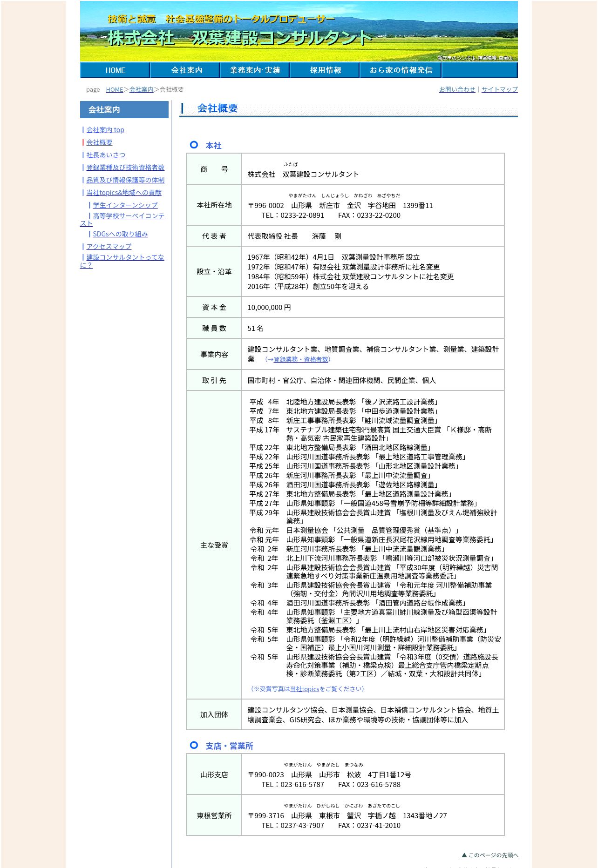
Task: Click the 支店・営業所 section heading
Action: pyautogui.click(x=229, y=746)
